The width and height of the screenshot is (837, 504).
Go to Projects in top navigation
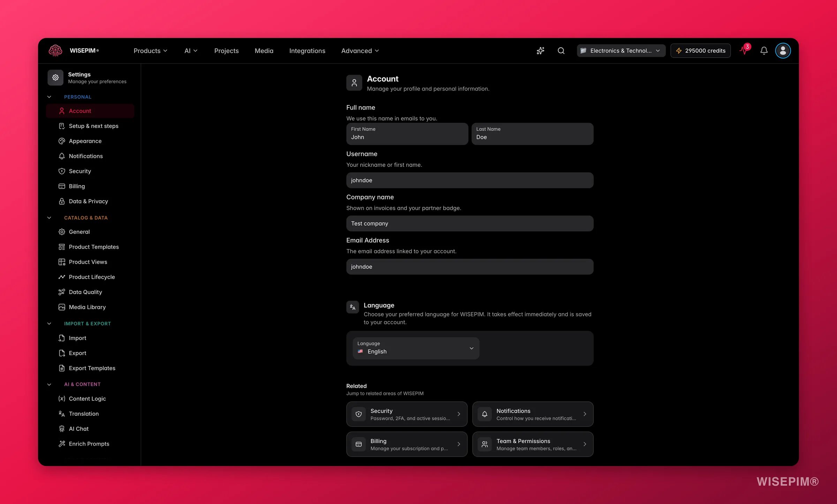[x=226, y=51]
